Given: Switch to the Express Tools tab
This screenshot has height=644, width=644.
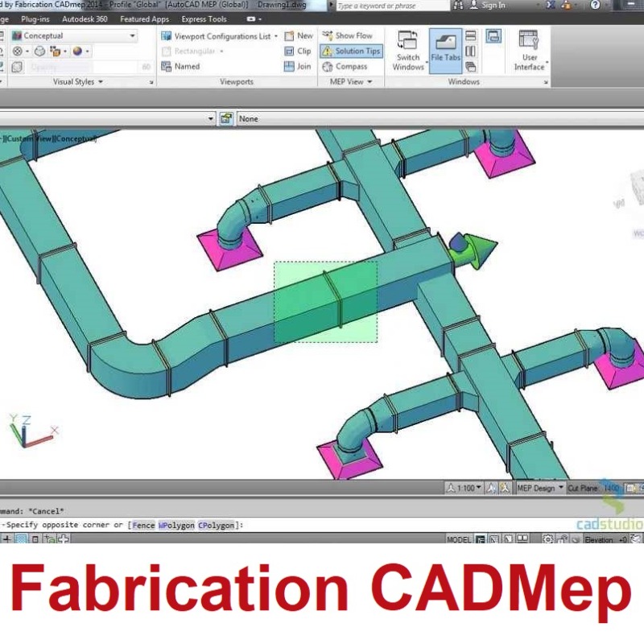Looking at the screenshot, I should pos(204,19).
